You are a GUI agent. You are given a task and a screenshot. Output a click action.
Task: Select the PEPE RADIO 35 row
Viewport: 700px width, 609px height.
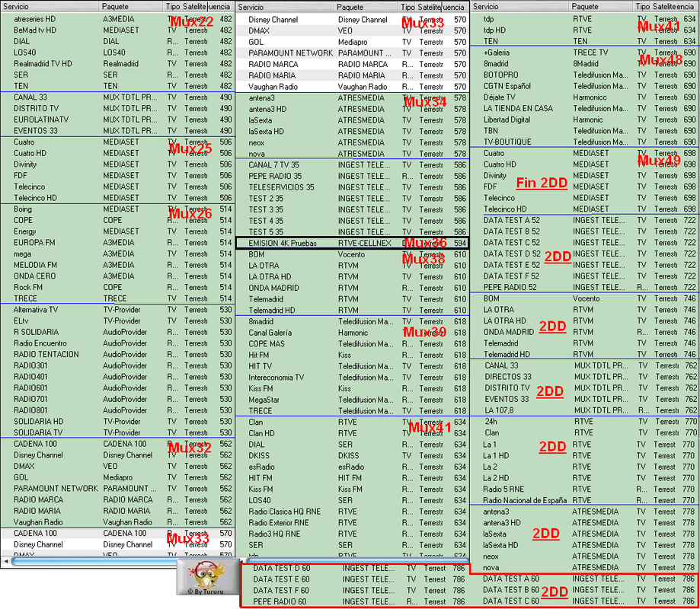pos(352,176)
